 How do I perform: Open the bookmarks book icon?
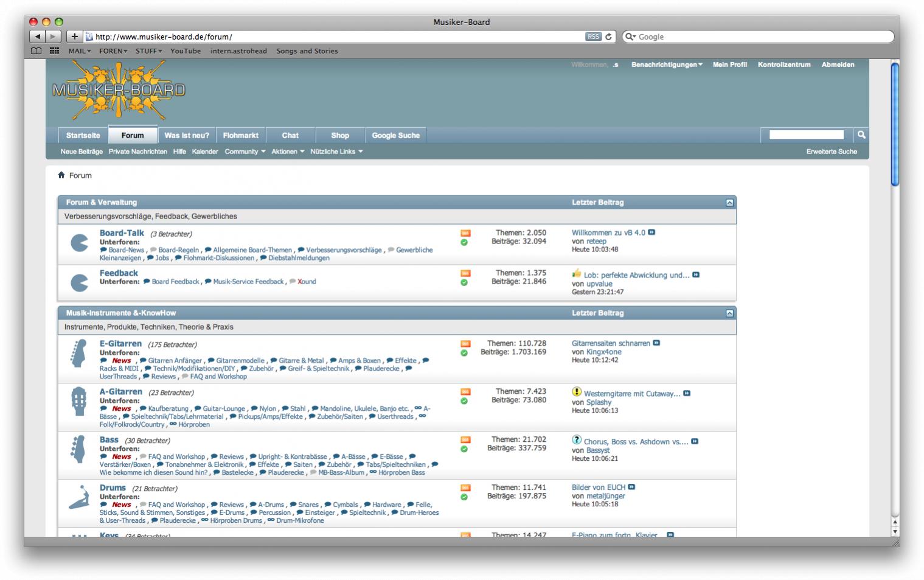[x=36, y=51]
